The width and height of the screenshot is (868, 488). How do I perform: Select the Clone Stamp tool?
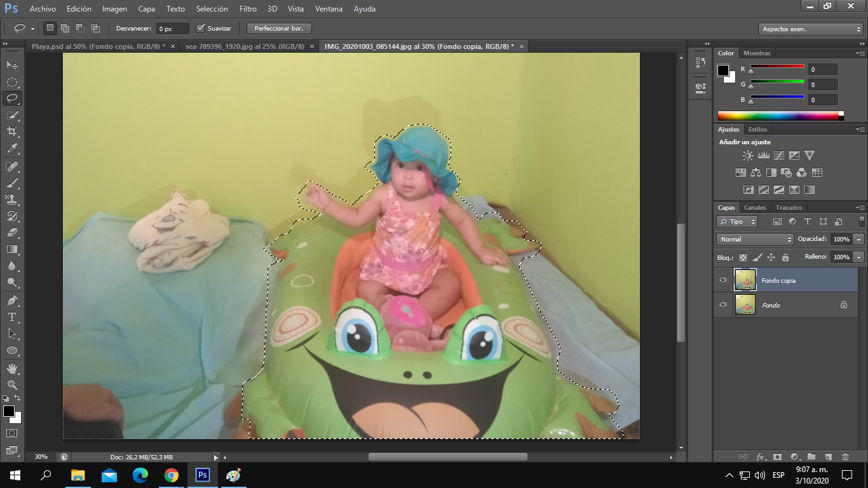[x=12, y=200]
